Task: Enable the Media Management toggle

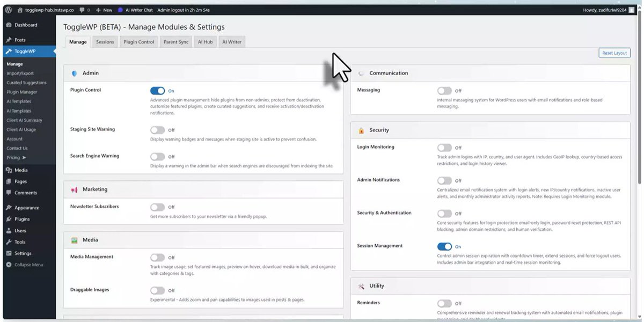Action: click(x=158, y=258)
